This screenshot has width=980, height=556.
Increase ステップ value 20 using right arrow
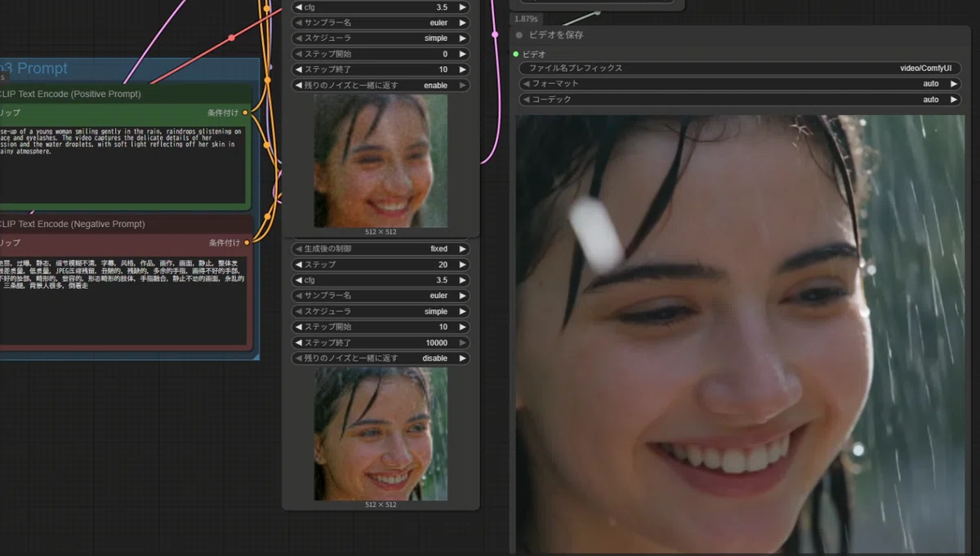(x=463, y=265)
